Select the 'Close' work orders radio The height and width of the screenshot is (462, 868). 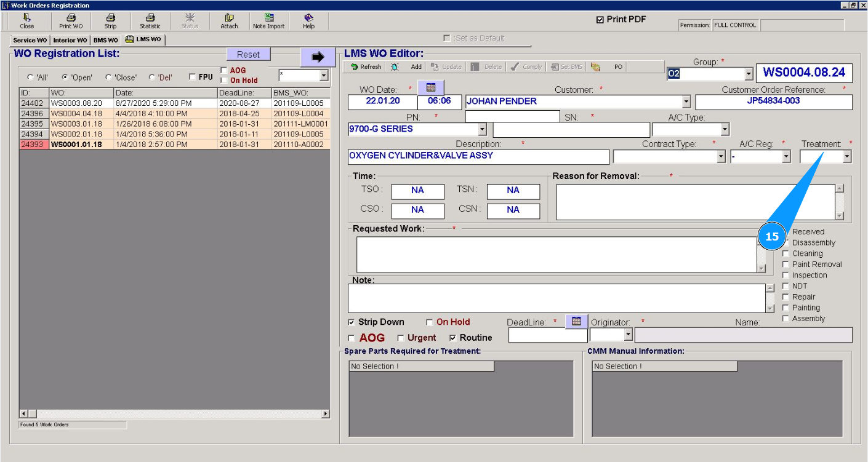point(108,78)
